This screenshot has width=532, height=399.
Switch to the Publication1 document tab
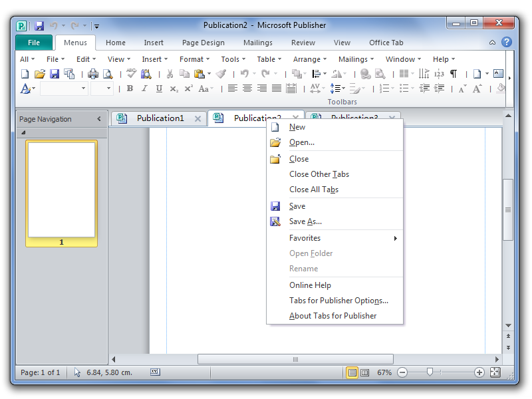pos(160,118)
